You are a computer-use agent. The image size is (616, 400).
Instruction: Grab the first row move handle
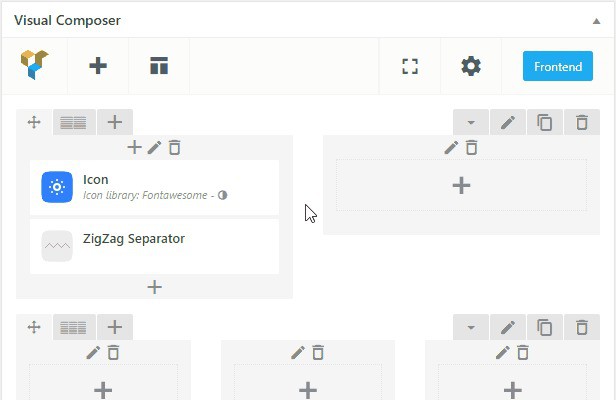tap(34, 123)
